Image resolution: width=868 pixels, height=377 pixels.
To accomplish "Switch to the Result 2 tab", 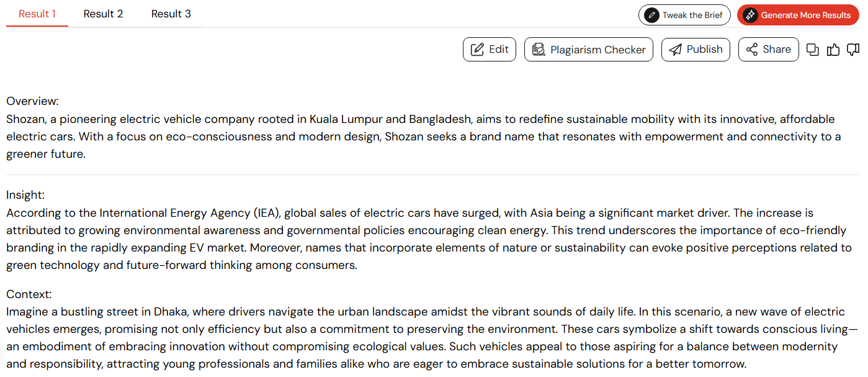I will 103,14.
